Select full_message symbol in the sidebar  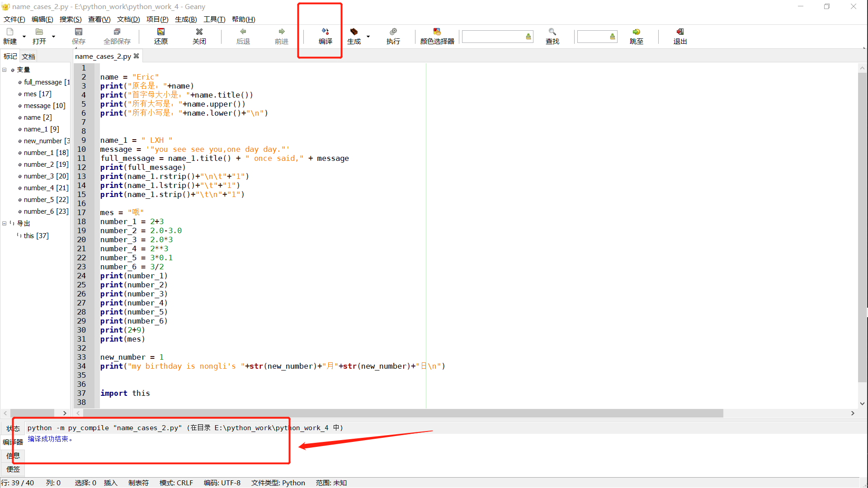[43, 82]
